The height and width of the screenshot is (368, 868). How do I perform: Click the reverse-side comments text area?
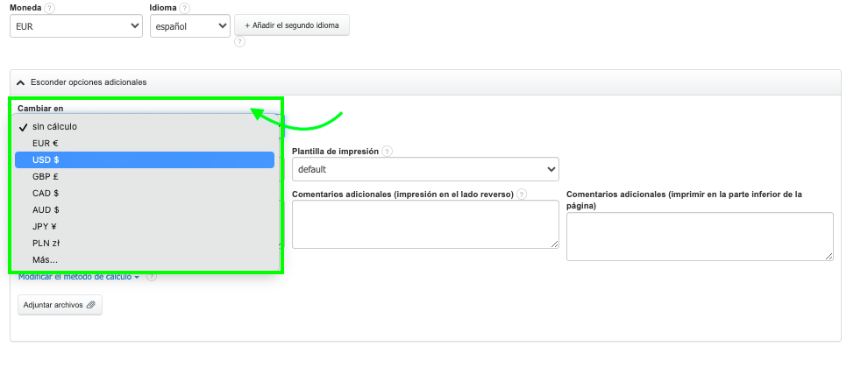[425, 224]
